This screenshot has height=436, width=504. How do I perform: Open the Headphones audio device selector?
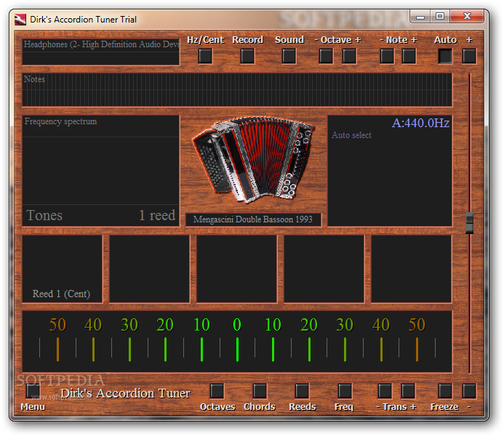pos(101,52)
